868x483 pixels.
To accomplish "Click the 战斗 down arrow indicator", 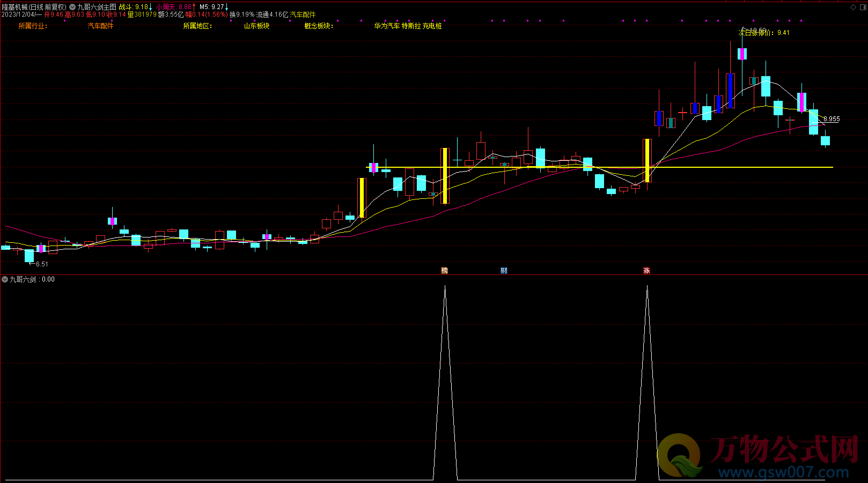I will (x=151, y=7).
